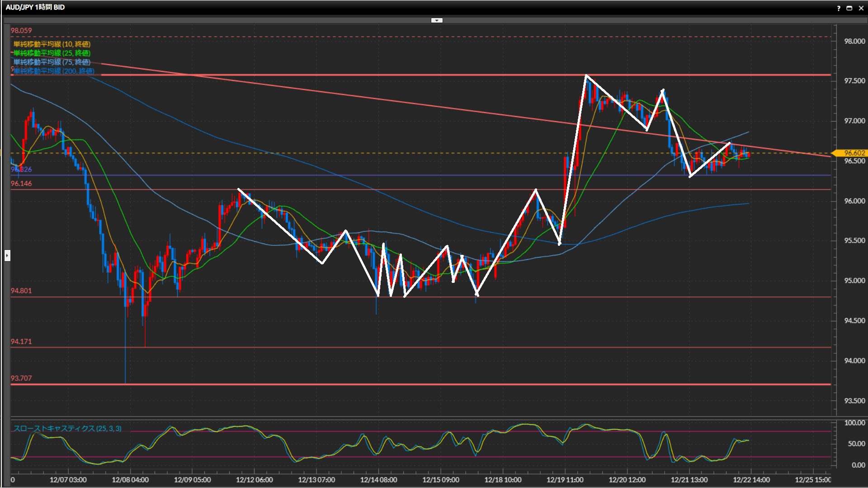This screenshot has height=488, width=868.
Task: Expand the hidden top toolbar arrow
Action: tap(437, 20)
